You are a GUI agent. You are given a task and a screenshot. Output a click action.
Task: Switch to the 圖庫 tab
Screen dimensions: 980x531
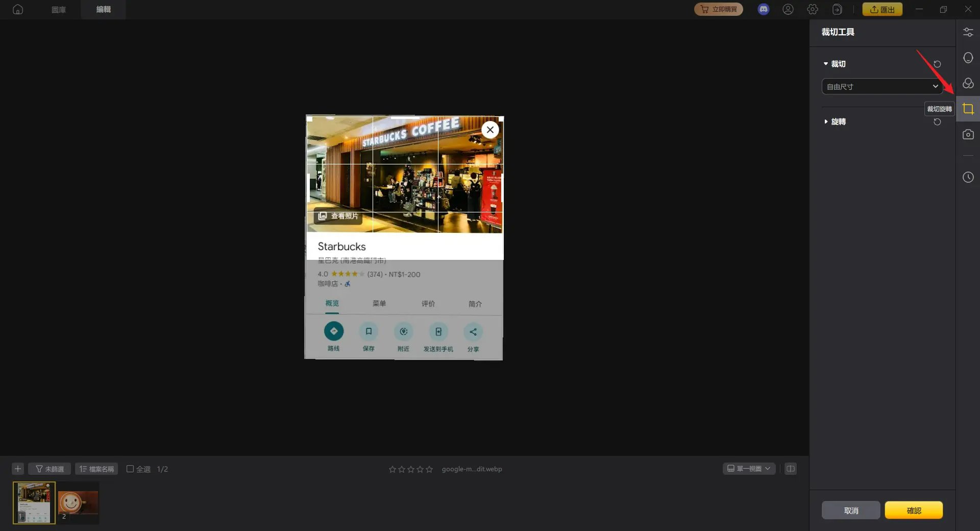tap(58, 9)
